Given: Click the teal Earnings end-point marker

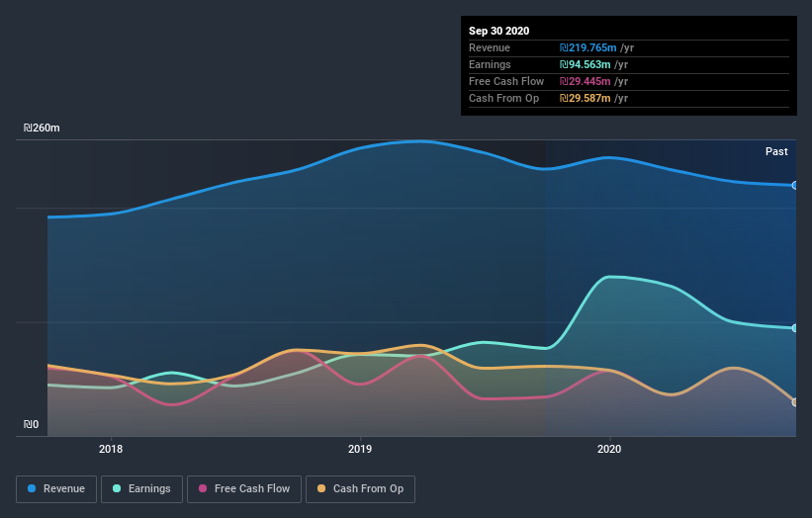Looking at the screenshot, I should (795, 328).
